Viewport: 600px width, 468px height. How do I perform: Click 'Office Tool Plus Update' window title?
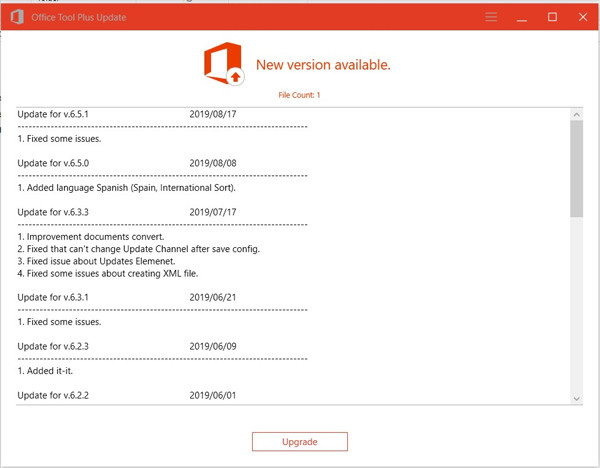(78, 17)
